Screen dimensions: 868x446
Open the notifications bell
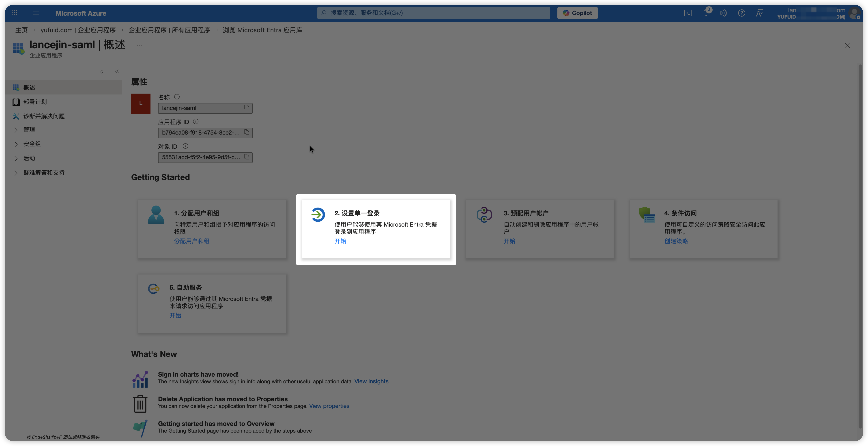click(x=706, y=13)
